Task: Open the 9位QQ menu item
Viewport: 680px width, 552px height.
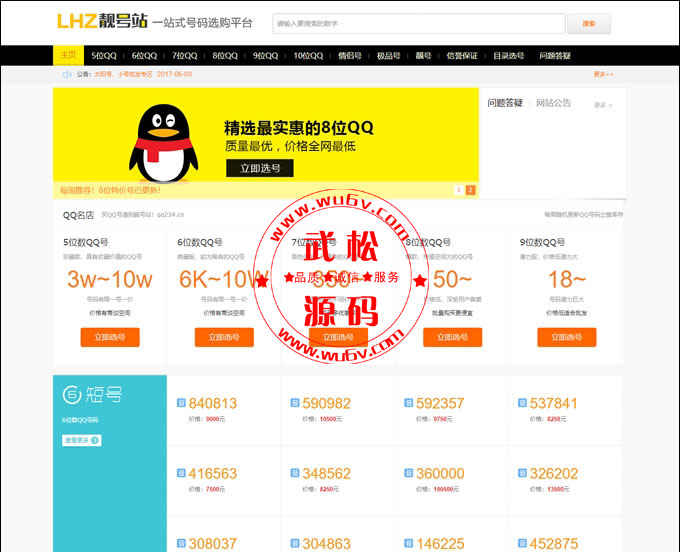Action: click(x=265, y=56)
